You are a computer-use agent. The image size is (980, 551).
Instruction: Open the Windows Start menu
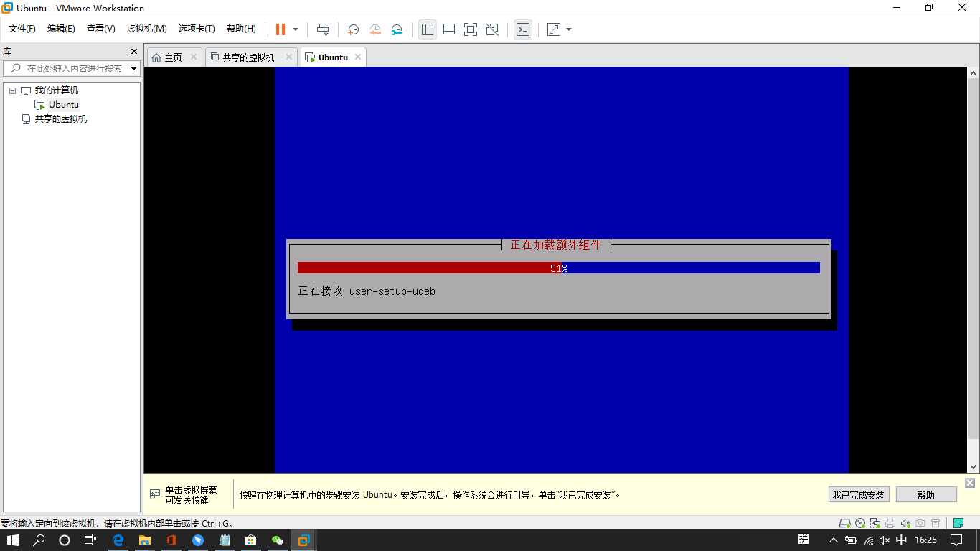pyautogui.click(x=13, y=540)
